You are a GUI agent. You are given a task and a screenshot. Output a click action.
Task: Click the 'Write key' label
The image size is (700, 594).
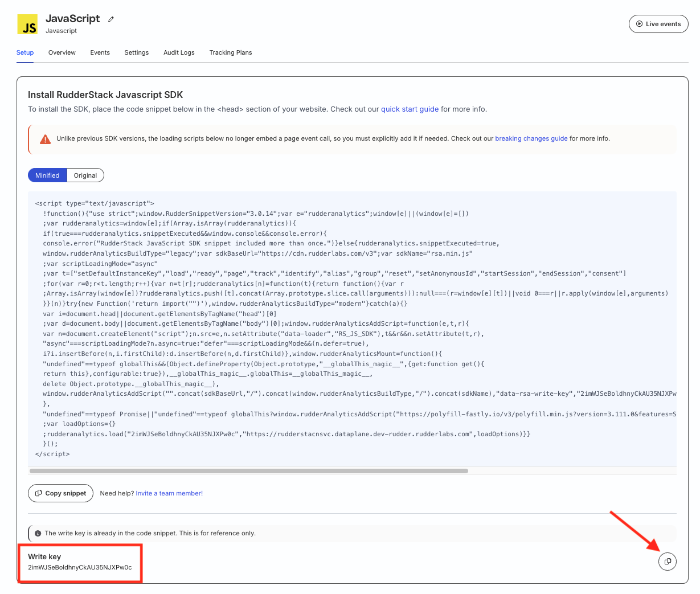[x=44, y=556]
